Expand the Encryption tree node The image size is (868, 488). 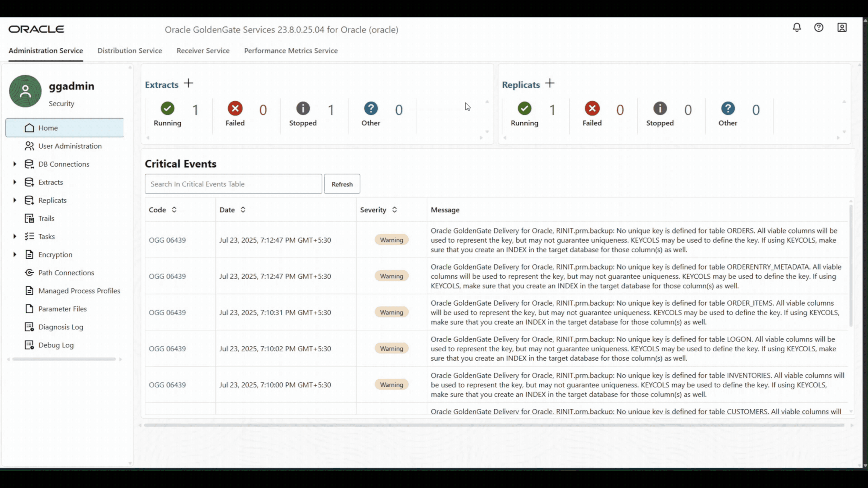pos(15,254)
